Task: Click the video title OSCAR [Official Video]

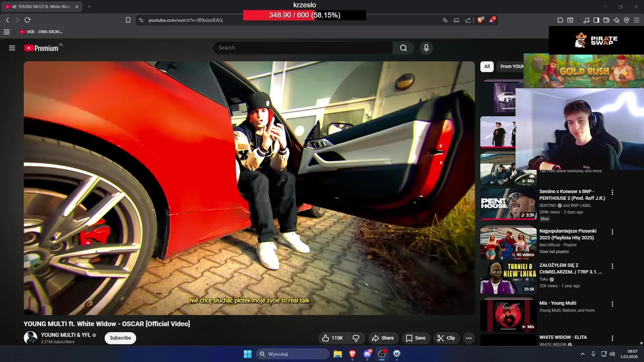Action: (107, 324)
